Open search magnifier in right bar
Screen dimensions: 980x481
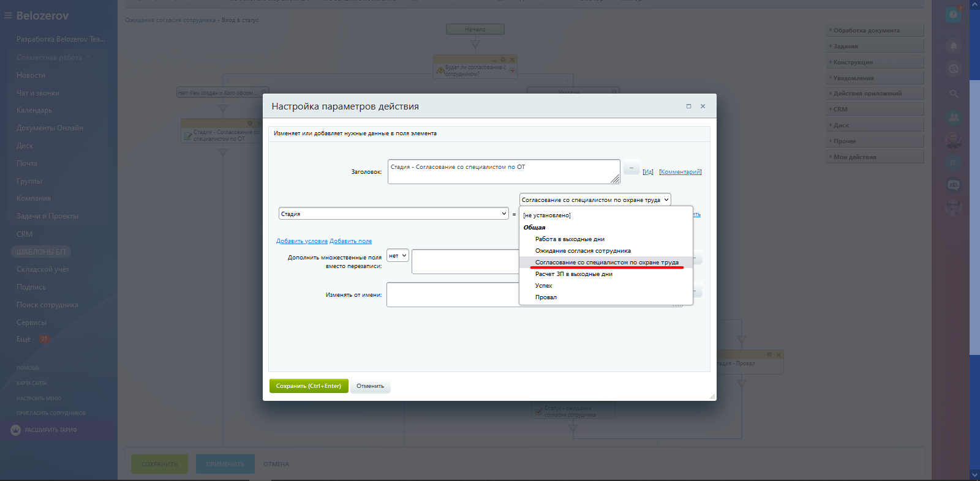953,94
